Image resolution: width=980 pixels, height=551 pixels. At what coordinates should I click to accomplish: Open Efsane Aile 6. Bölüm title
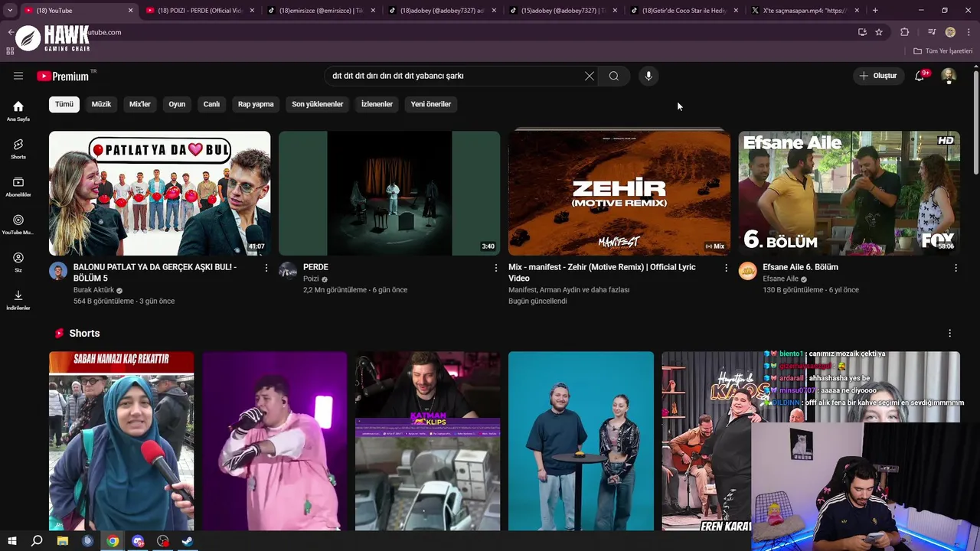pos(800,267)
